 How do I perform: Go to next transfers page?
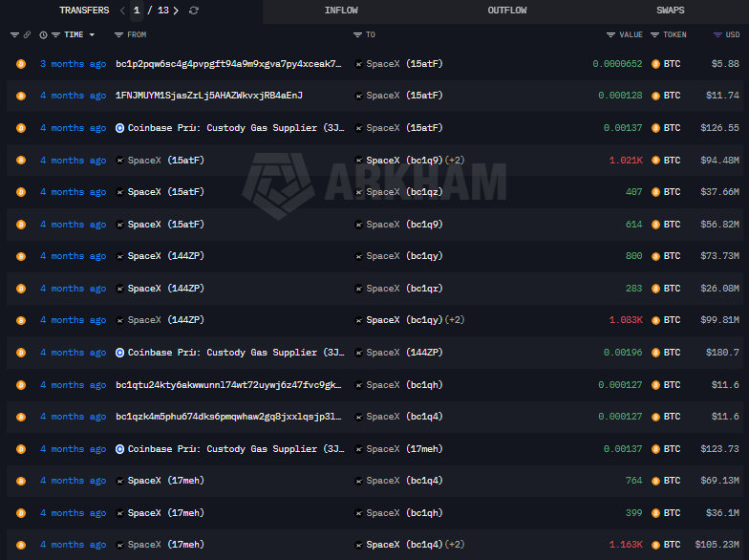[x=176, y=11]
